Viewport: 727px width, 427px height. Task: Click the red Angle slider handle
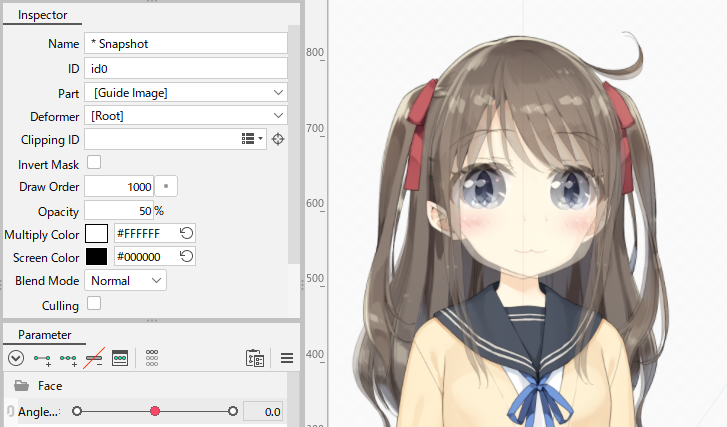[x=155, y=411]
